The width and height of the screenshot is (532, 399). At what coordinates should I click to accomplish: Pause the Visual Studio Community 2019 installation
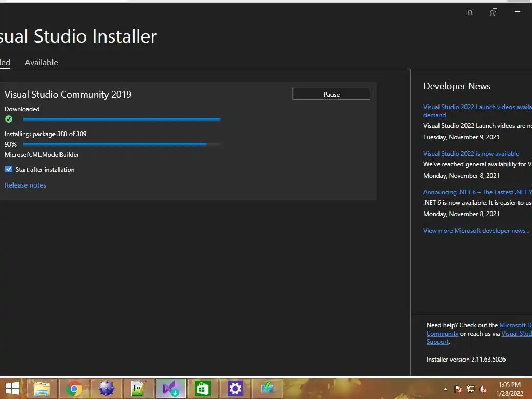coord(331,94)
